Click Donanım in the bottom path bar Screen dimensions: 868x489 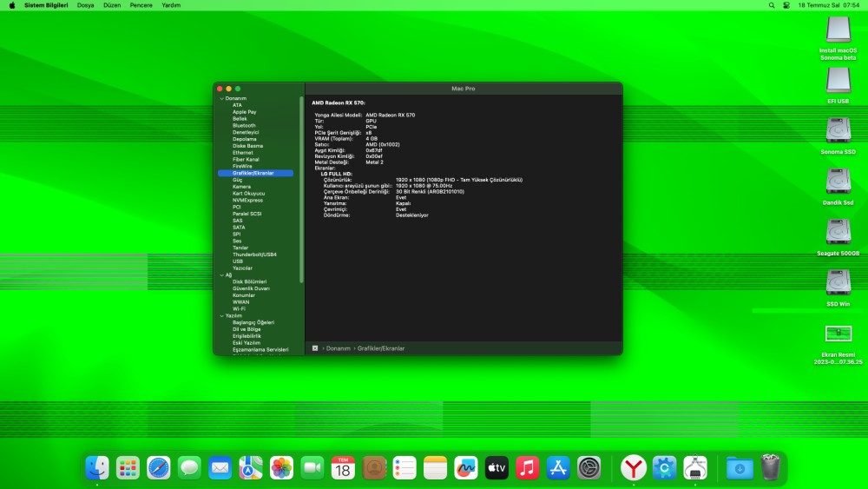339,348
